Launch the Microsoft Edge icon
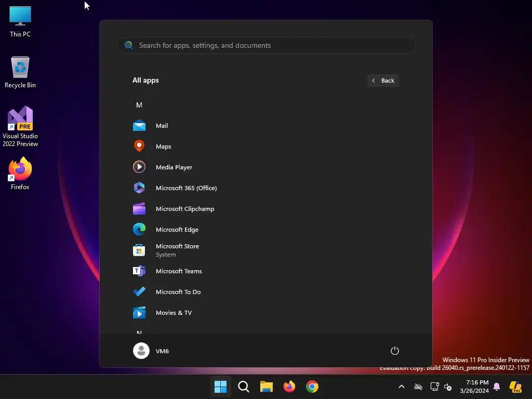 tap(139, 229)
